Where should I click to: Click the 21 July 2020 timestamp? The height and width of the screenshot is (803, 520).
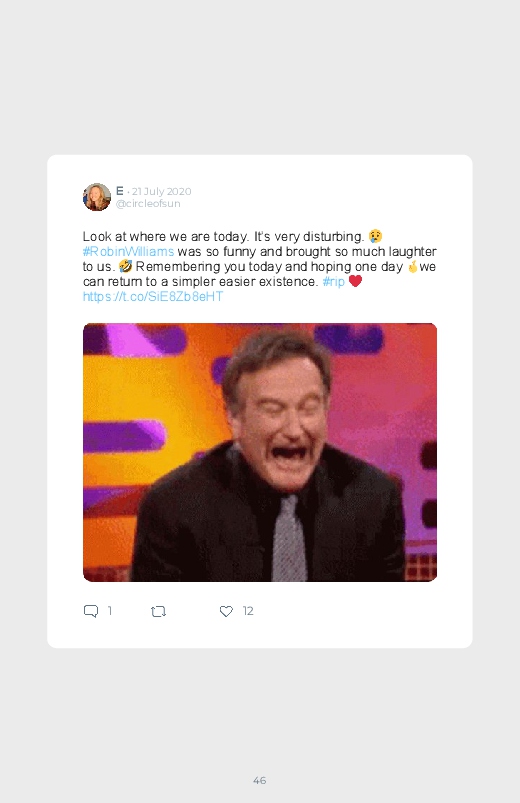pyautogui.click(x=161, y=192)
